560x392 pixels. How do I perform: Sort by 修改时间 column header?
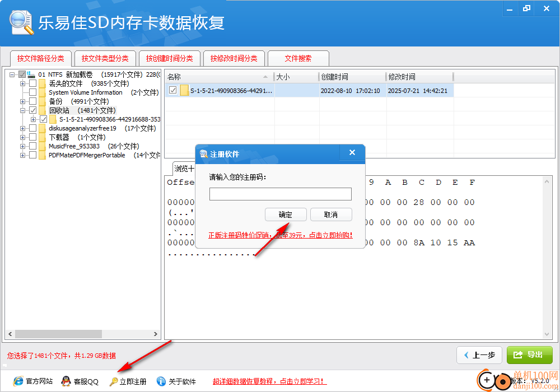tap(419, 77)
